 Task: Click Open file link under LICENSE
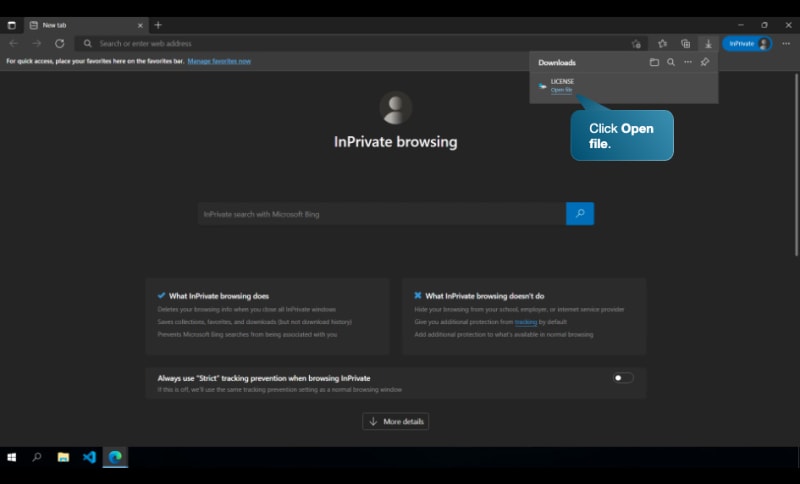point(561,90)
